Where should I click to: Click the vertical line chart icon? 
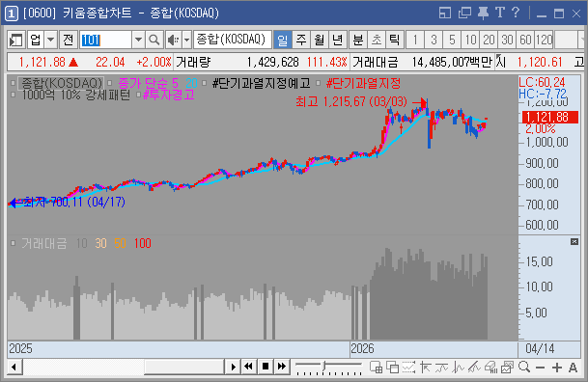tap(458, 368)
